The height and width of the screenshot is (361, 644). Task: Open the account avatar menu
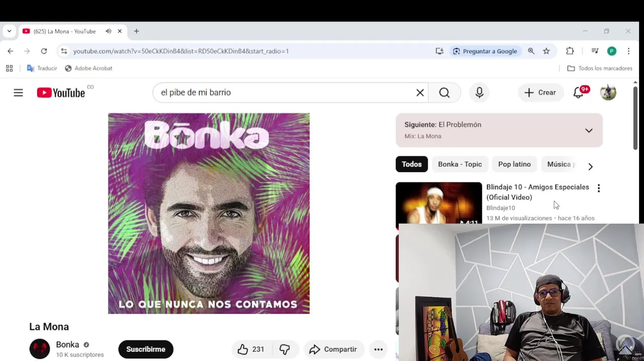(x=608, y=93)
